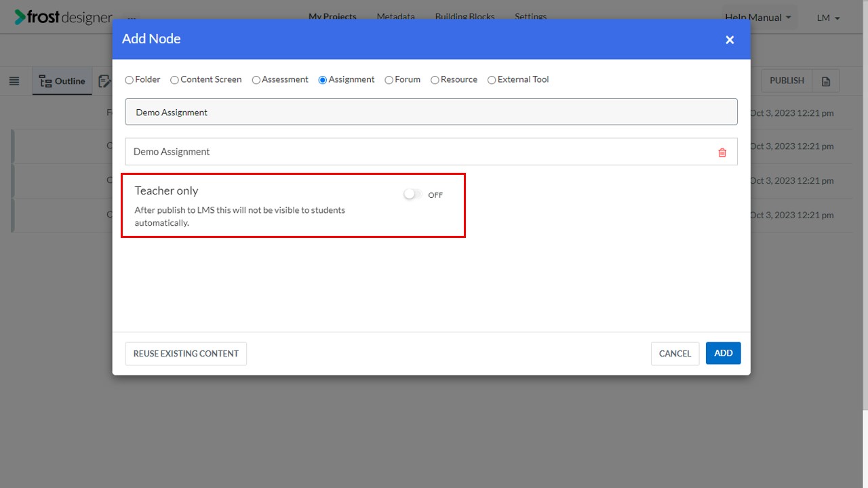868x488 pixels.
Task: Delete the Demo Assignment row with trash icon
Action: [722, 152]
